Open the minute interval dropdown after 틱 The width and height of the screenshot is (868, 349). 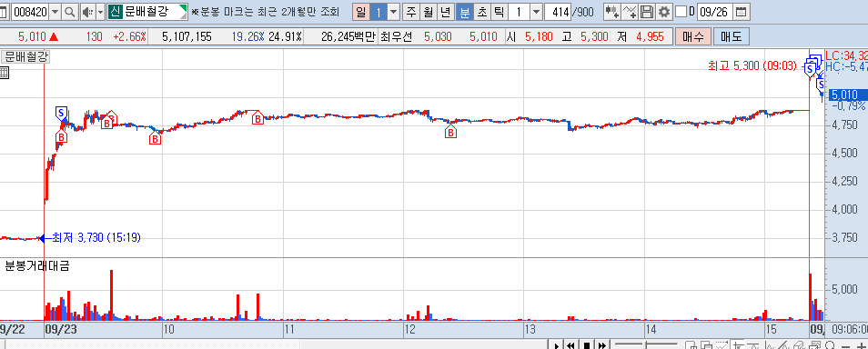[537, 12]
